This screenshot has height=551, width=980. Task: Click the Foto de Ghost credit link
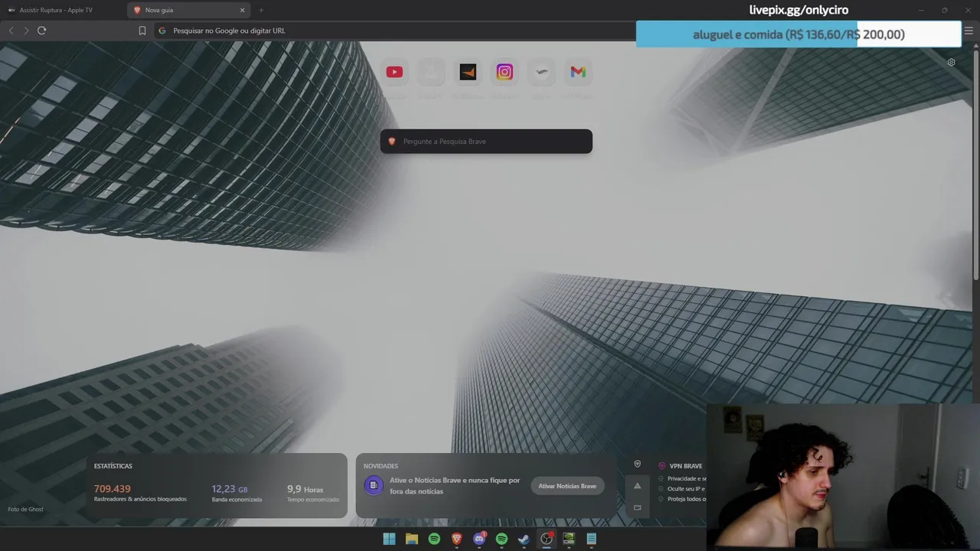(25, 509)
